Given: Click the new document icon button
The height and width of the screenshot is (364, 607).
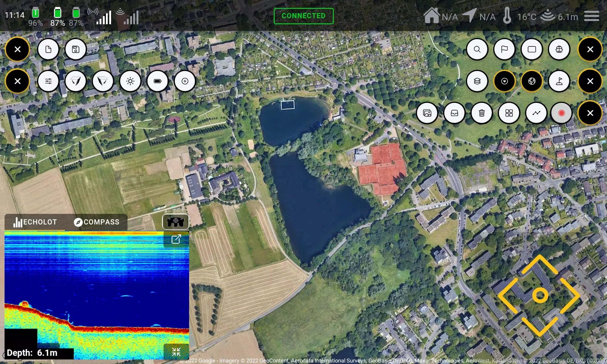Looking at the screenshot, I should tap(48, 49).
